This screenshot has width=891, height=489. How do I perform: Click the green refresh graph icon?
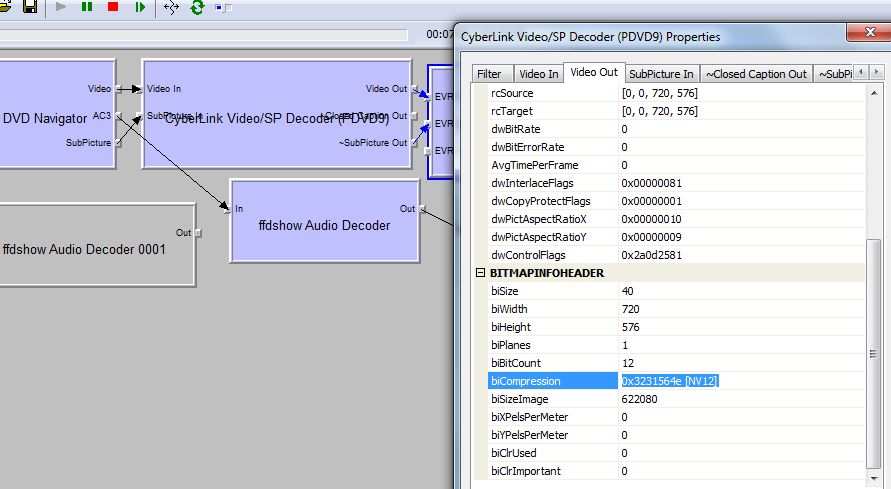[197, 7]
